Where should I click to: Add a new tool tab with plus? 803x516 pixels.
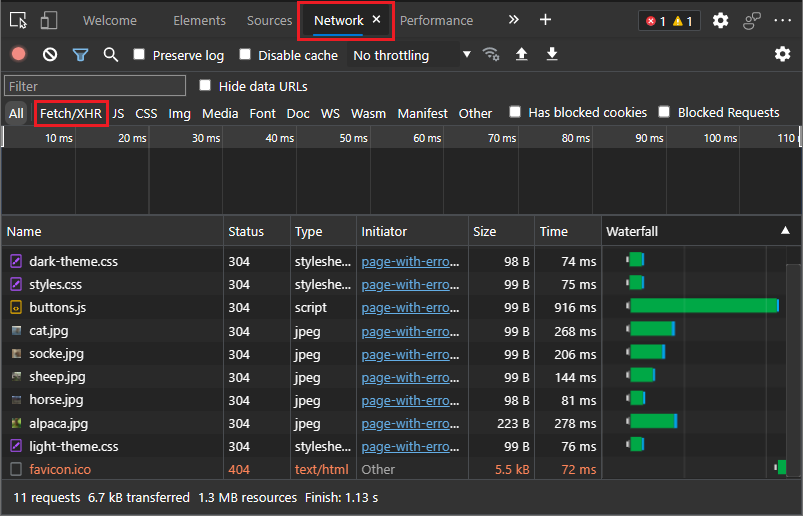point(545,20)
